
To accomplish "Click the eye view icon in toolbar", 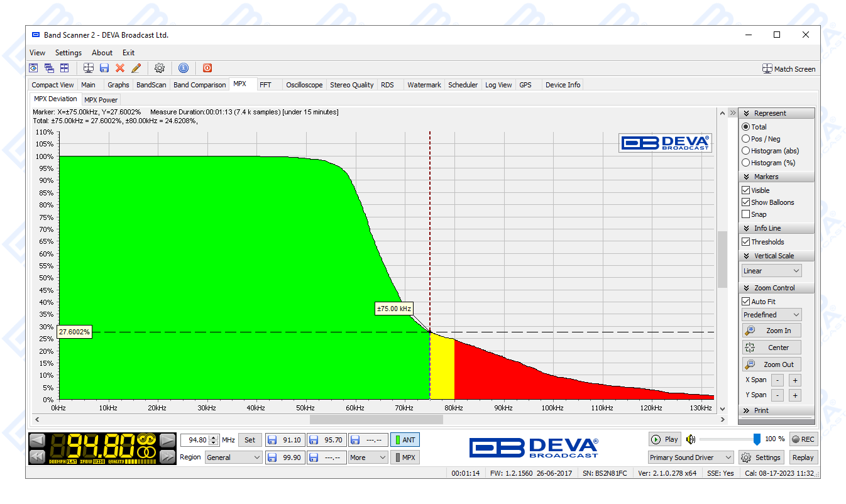I will 33,68.
